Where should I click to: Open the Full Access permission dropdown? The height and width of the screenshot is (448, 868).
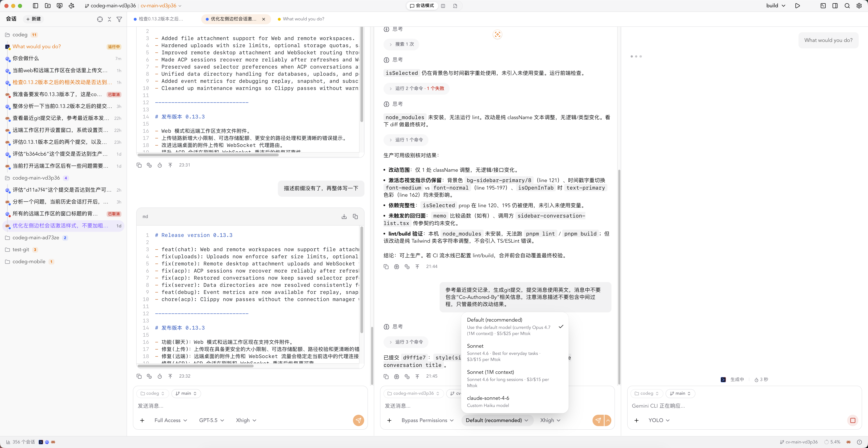171,420
